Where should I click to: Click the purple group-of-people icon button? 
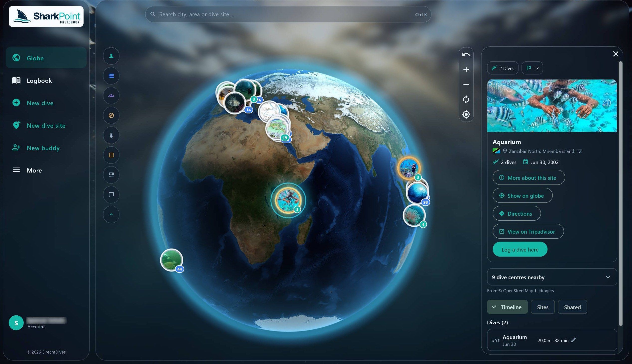coord(111,95)
